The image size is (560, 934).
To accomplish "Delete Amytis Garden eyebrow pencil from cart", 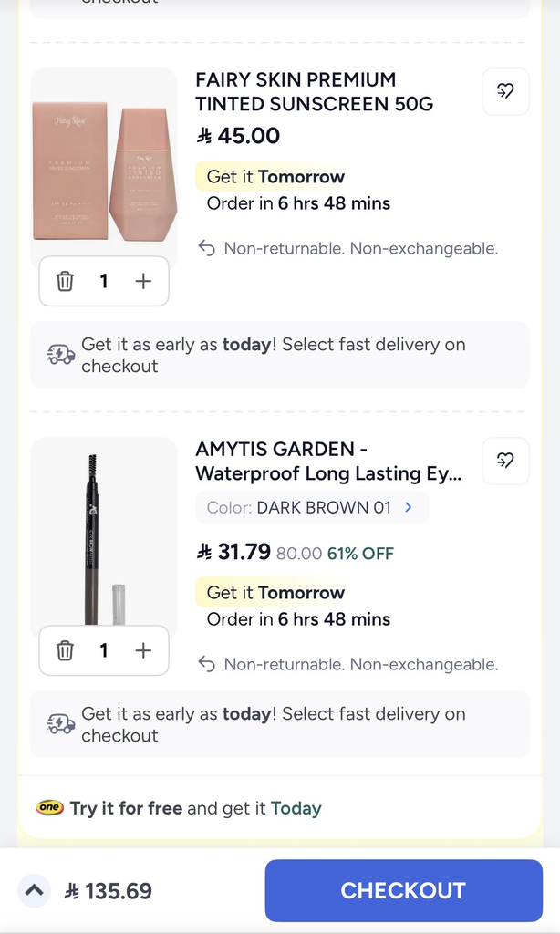I will tap(65, 650).
